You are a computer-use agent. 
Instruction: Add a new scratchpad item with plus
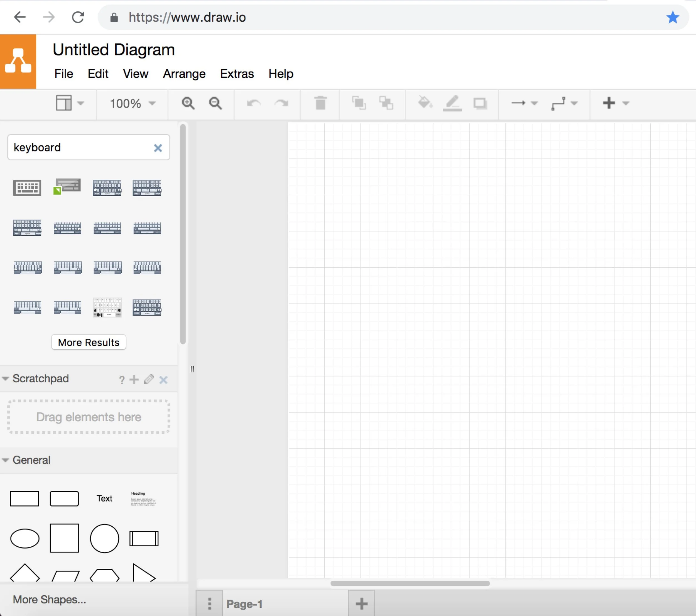(x=134, y=379)
